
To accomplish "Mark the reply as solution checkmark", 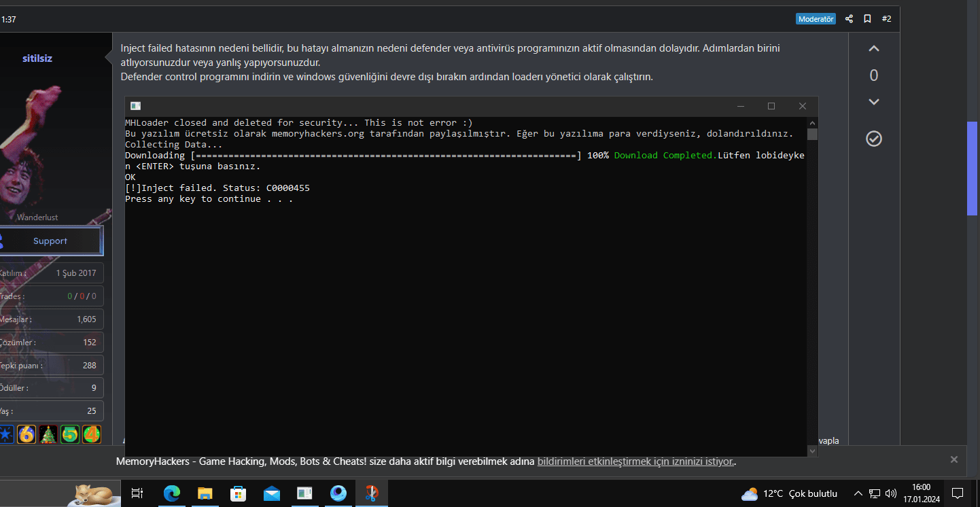I will 874,139.
